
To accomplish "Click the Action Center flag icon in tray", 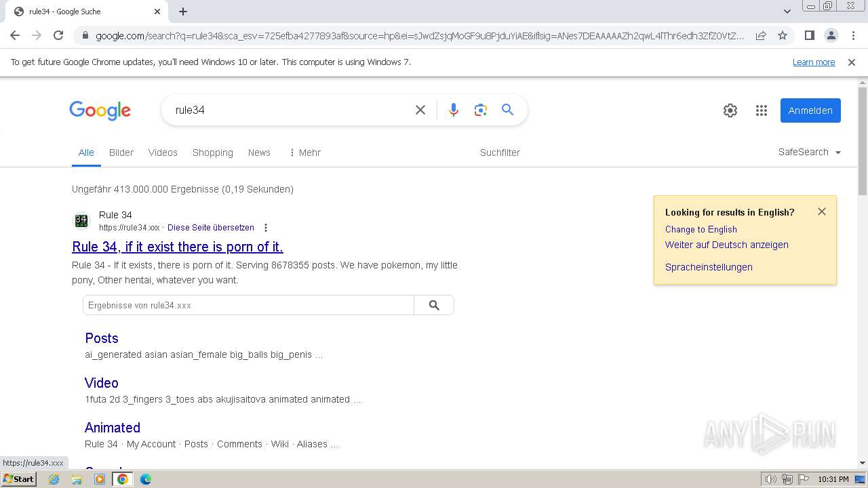I will coord(803,479).
